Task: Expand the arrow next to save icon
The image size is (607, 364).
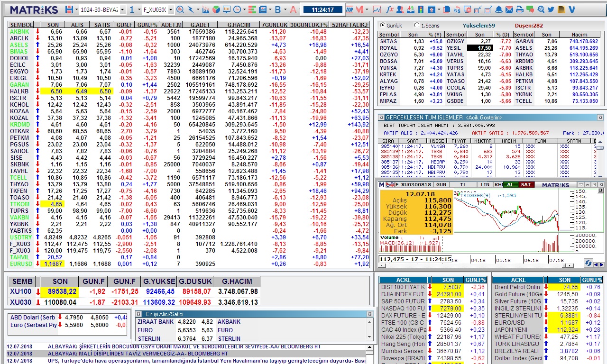Action: pos(76,9)
